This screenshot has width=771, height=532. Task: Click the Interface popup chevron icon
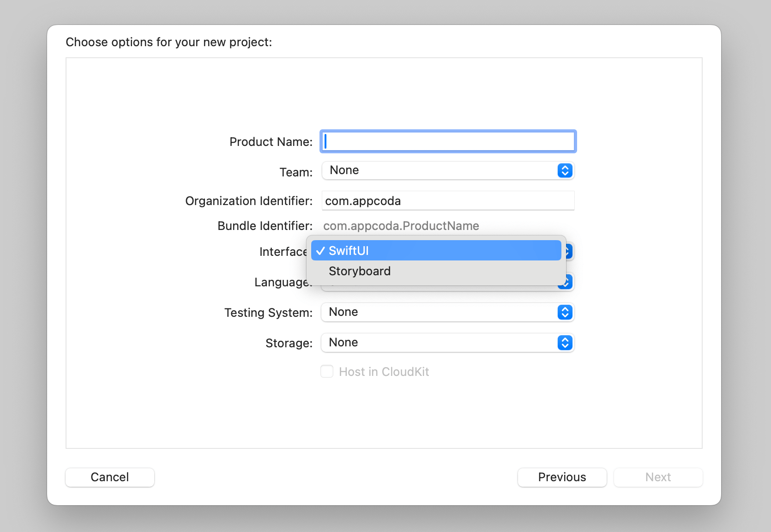(x=569, y=251)
